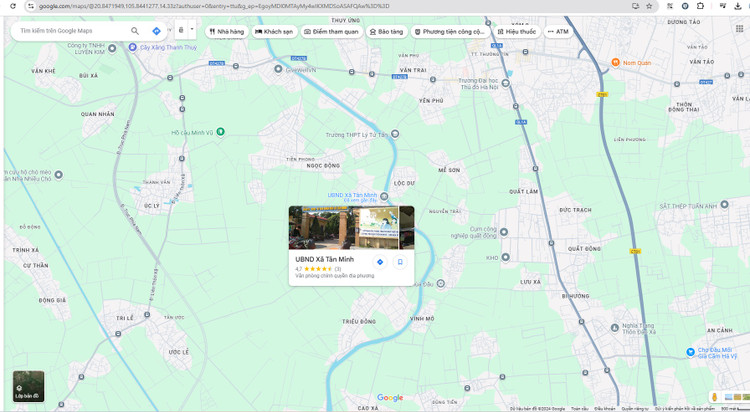Save UBND Xã Tân Minh with bookmark icon
Viewport: 750px width, 412px height.
400,262
